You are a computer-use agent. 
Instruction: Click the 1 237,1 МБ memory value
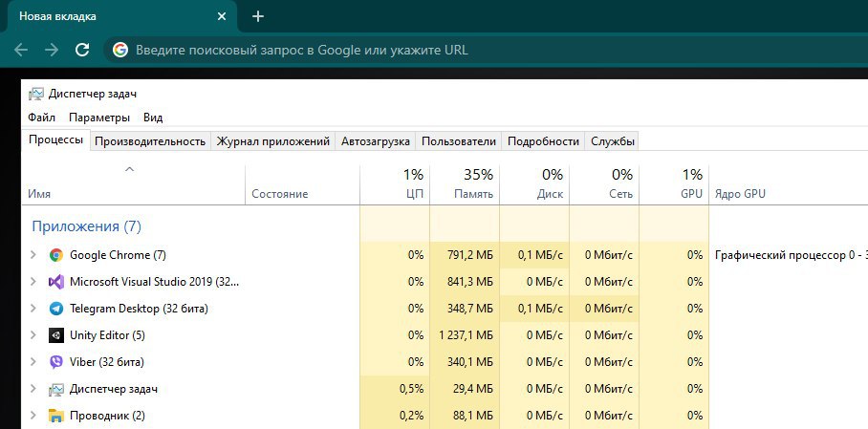click(x=466, y=335)
